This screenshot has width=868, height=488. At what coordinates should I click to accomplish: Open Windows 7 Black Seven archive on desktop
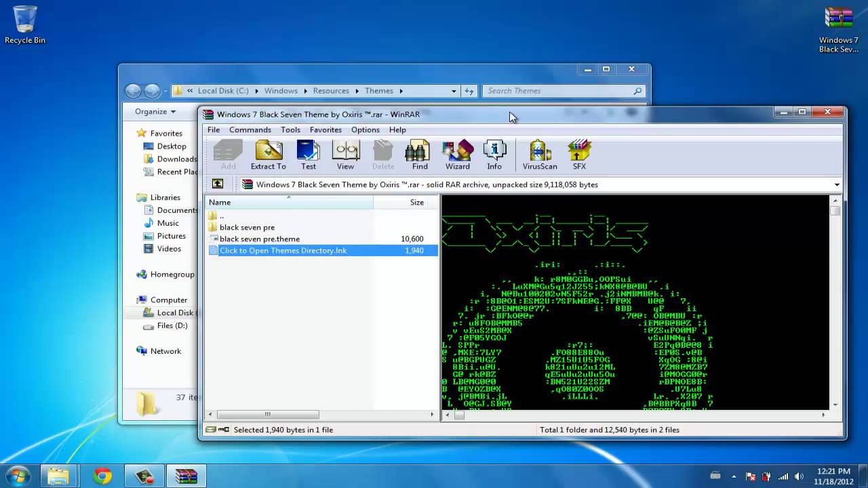tap(838, 30)
